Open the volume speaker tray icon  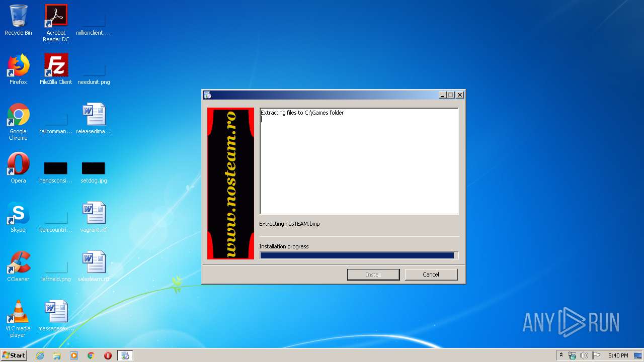(x=584, y=355)
